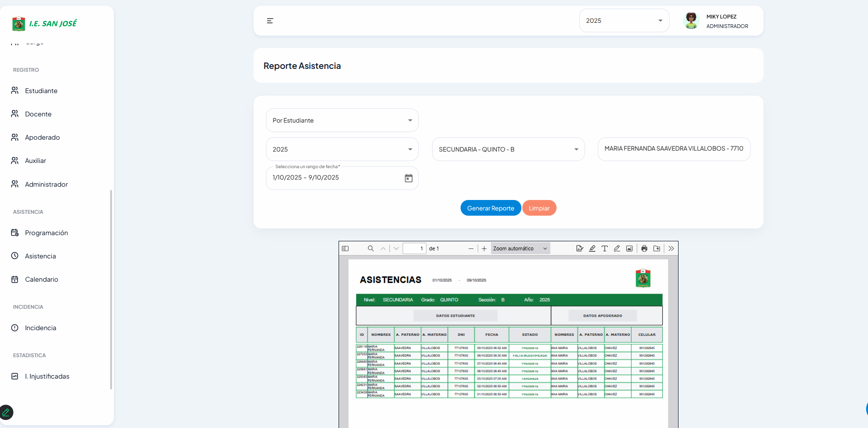
Task: Open the SECUNDARIA - QUINTO - B dropdown
Action: click(508, 149)
